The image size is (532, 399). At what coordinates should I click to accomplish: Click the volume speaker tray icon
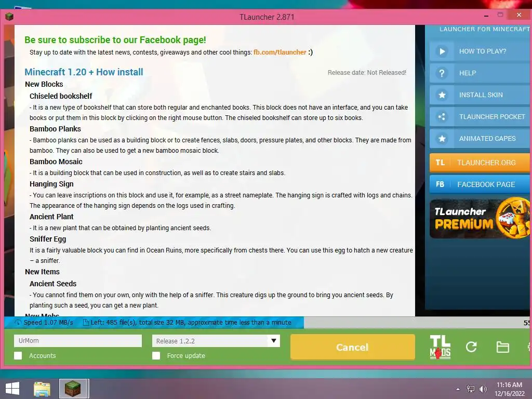click(x=483, y=389)
